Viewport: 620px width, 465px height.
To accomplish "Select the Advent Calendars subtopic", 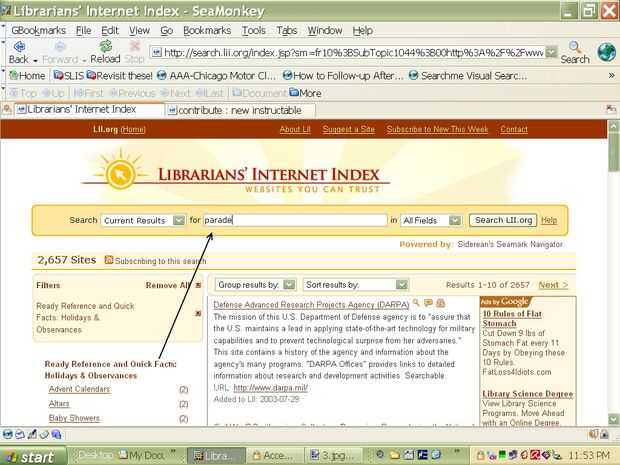I will 79,389.
